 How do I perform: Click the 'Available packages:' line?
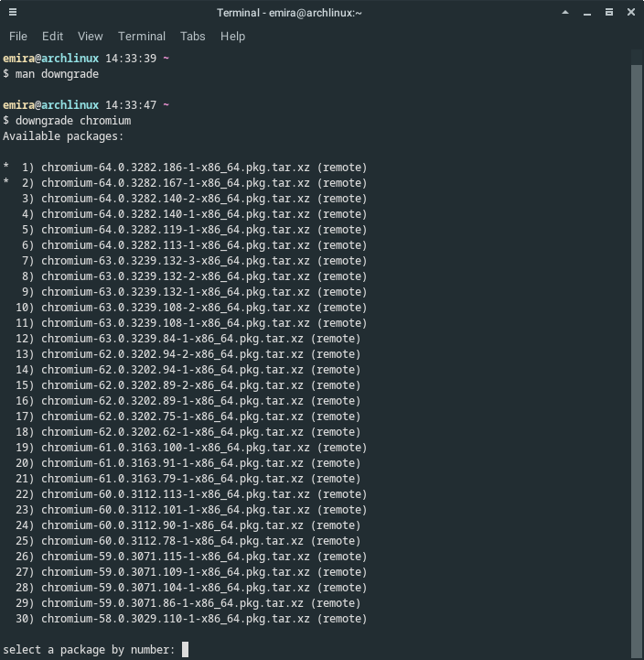tap(63, 136)
